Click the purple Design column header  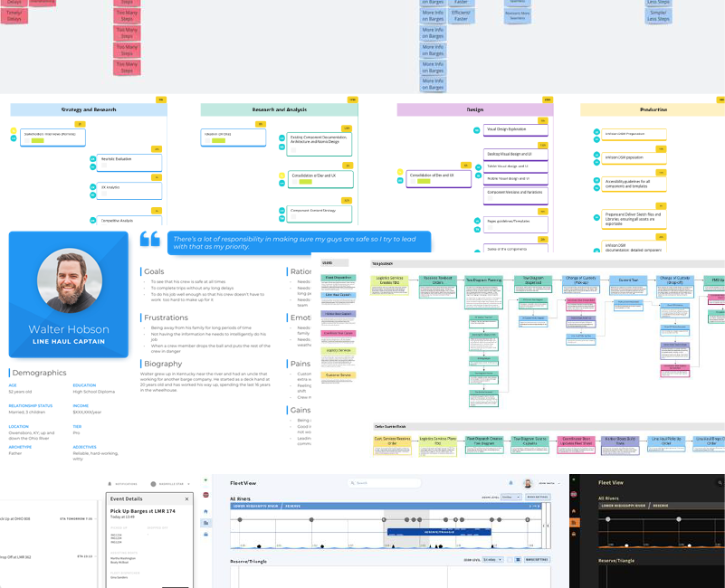pos(474,109)
